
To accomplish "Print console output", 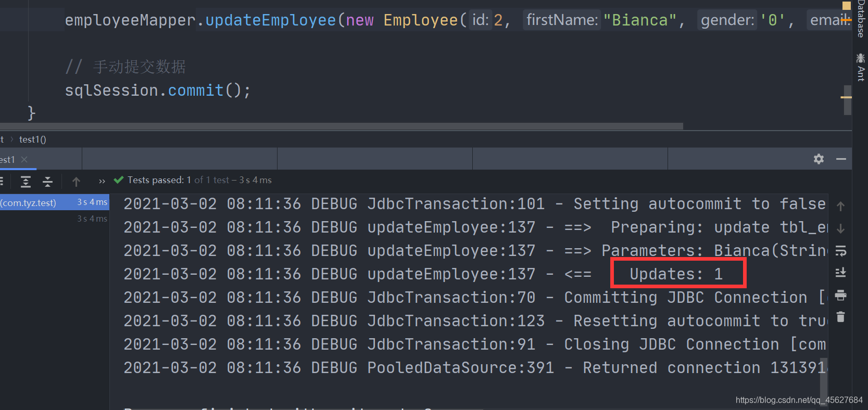I will click(840, 295).
